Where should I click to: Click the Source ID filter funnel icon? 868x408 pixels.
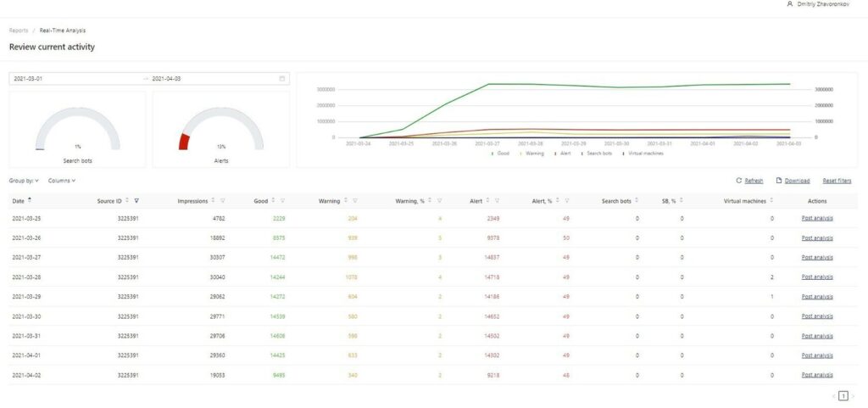coord(136,201)
